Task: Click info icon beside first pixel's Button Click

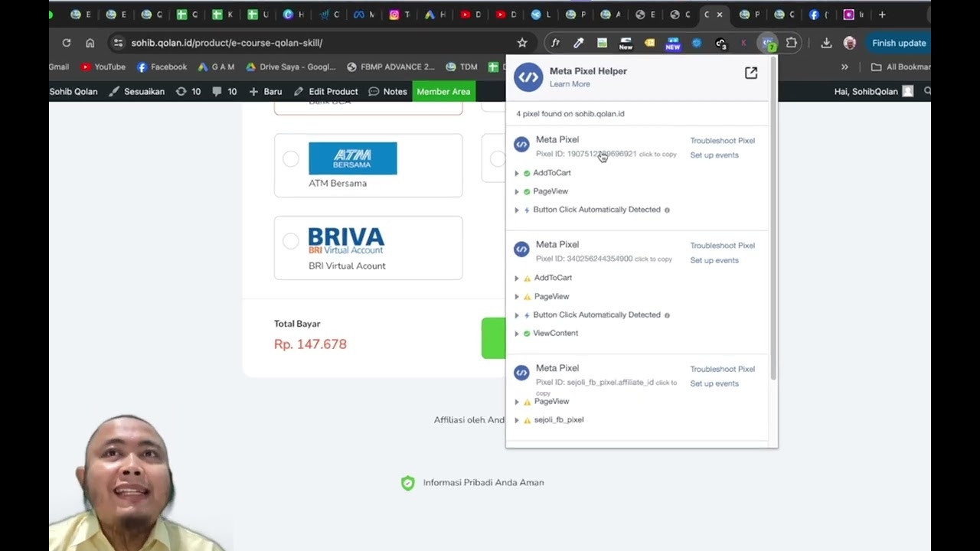Action: [667, 210]
